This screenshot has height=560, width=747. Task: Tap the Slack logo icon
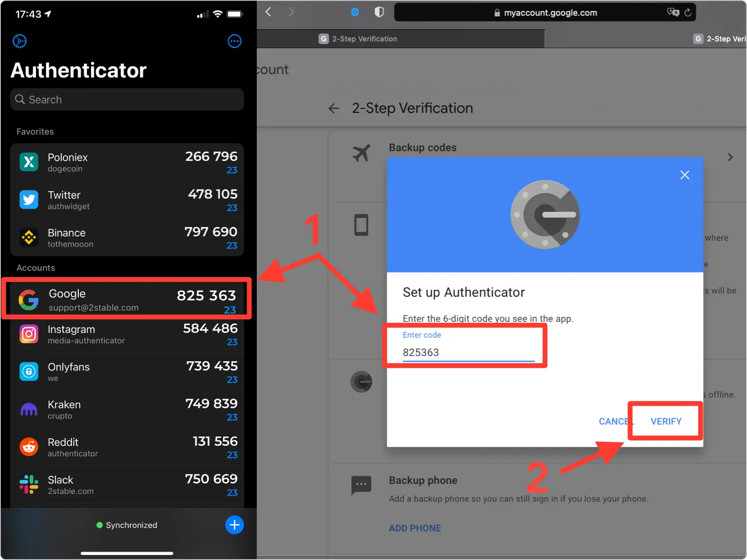pos(29,485)
